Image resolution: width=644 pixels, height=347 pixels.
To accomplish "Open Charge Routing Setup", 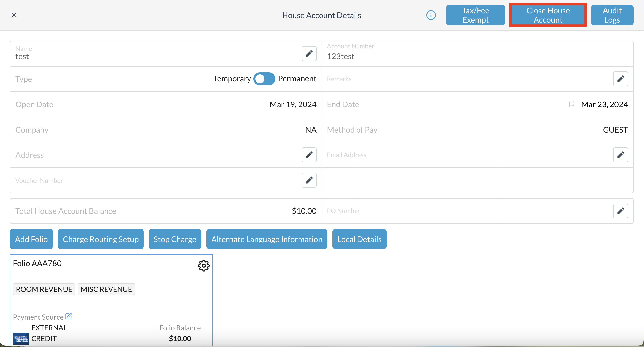I will 101,239.
